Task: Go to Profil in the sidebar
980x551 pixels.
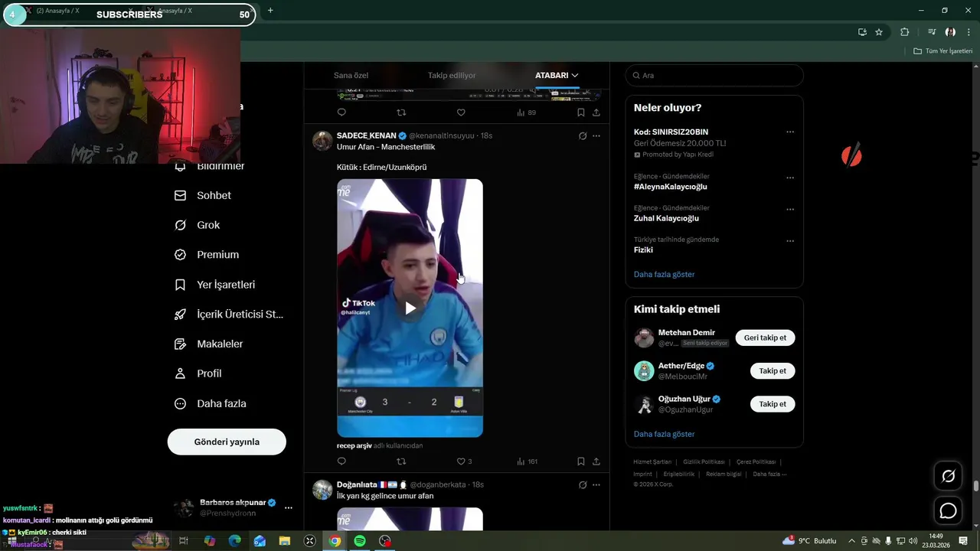Action: [198, 373]
